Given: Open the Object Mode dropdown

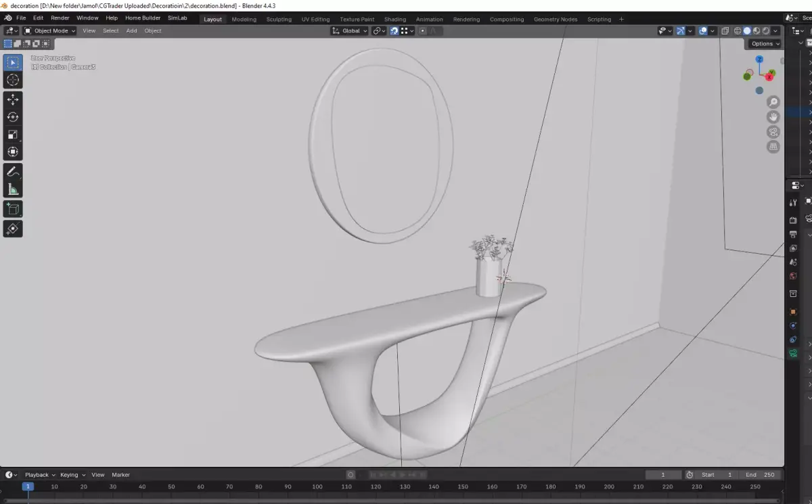Looking at the screenshot, I should 51,30.
